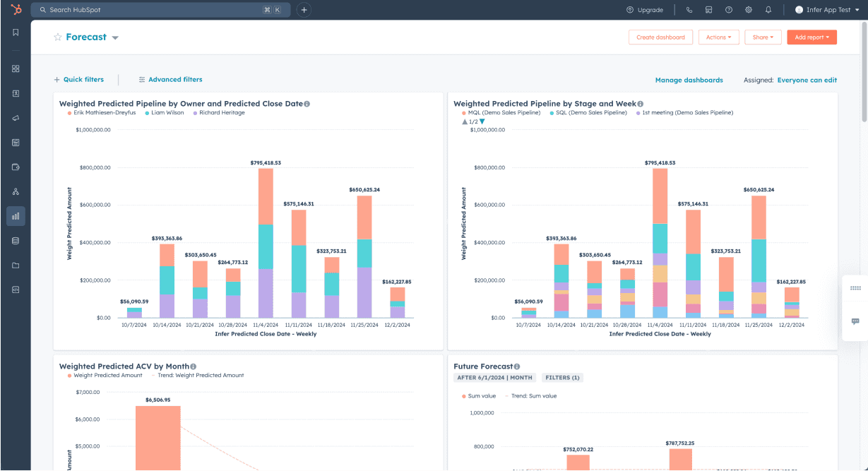
Task: Open the Manage dashboards link
Action: click(691, 80)
